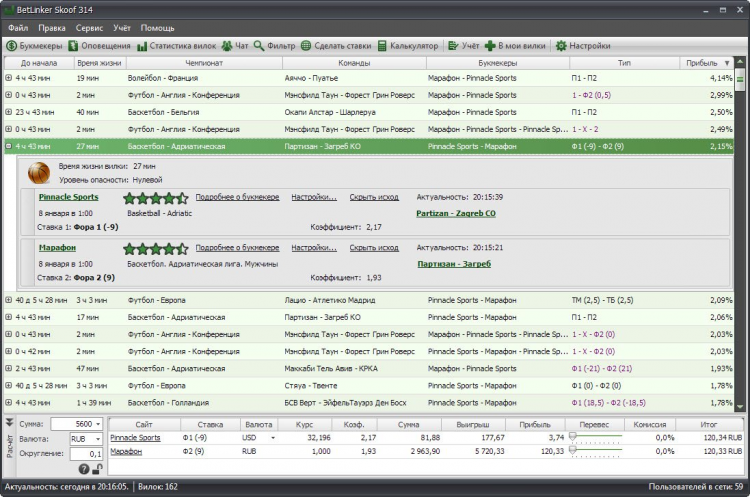This screenshot has height=497, width=750.
Task: Open Pinnacle Sports bookmaker link in details
Action: [x=68, y=197]
